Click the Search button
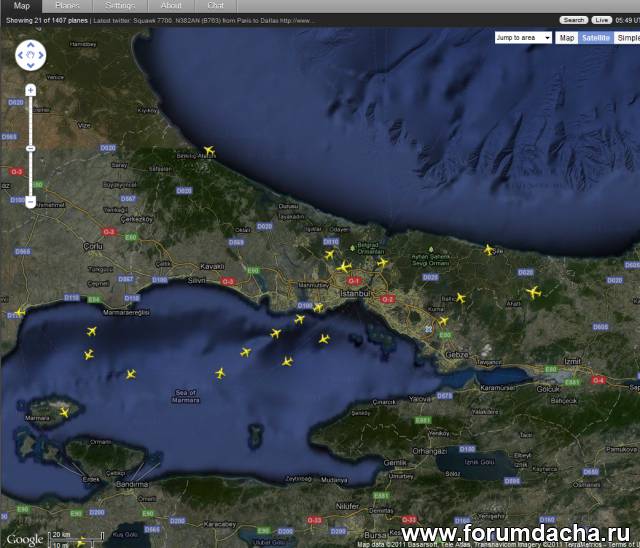 [x=574, y=20]
